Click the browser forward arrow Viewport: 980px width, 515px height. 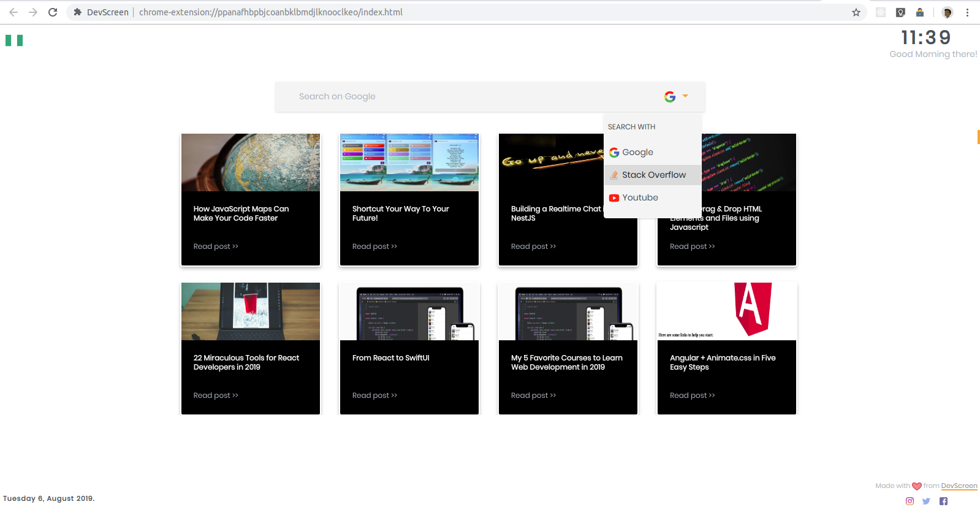33,12
